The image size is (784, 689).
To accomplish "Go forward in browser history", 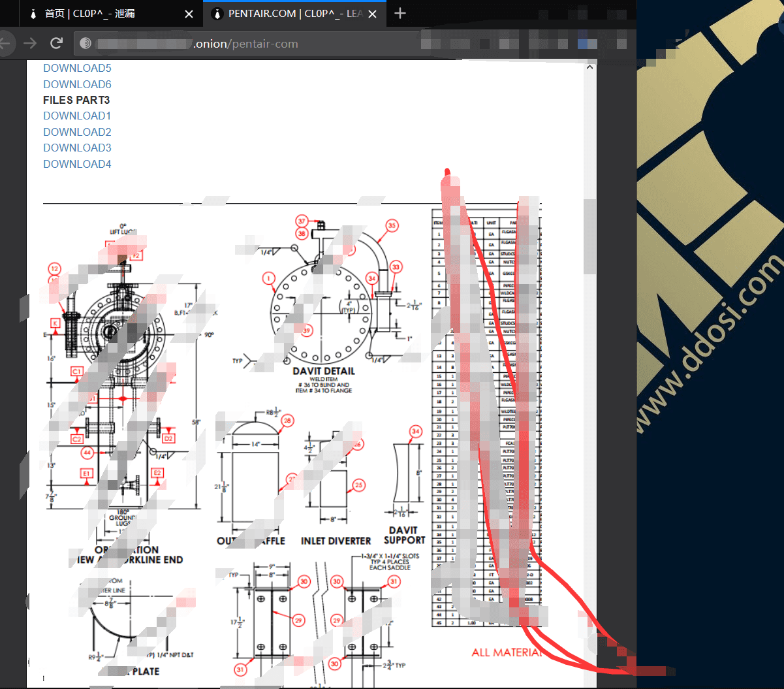I will pyautogui.click(x=30, y=43).
